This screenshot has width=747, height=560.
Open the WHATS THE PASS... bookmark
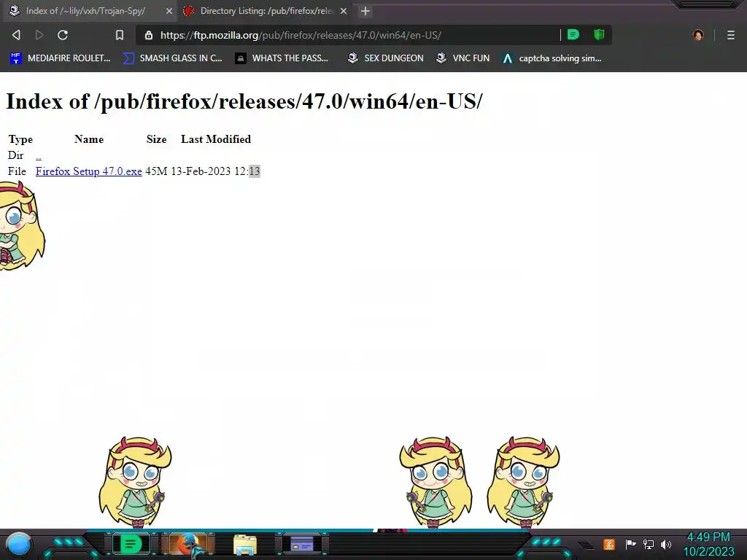282,58
